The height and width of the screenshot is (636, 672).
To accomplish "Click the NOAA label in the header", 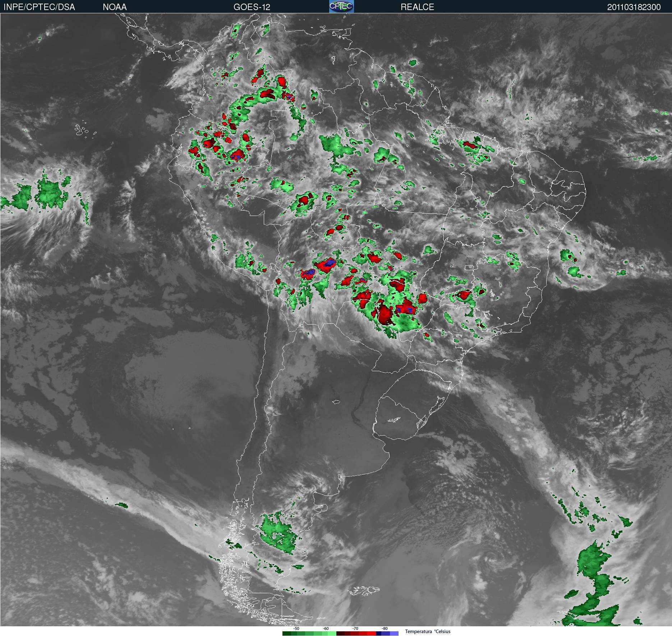I will coord(115,7).
